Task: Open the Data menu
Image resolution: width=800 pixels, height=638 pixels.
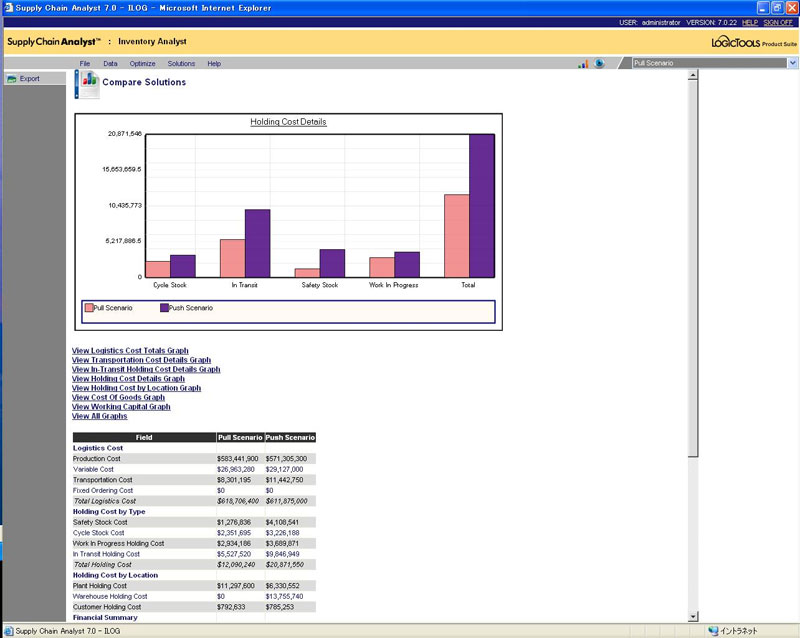Action: click(x=110, y=64)
